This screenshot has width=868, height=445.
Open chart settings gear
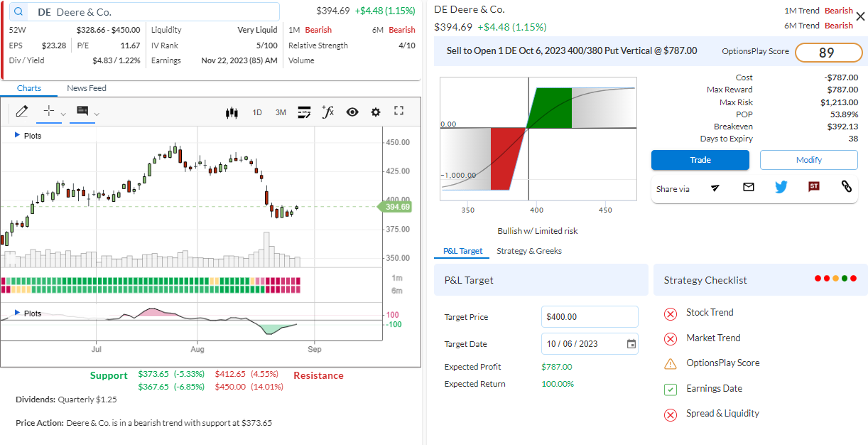pyautogui.click(x=376, y=112)
